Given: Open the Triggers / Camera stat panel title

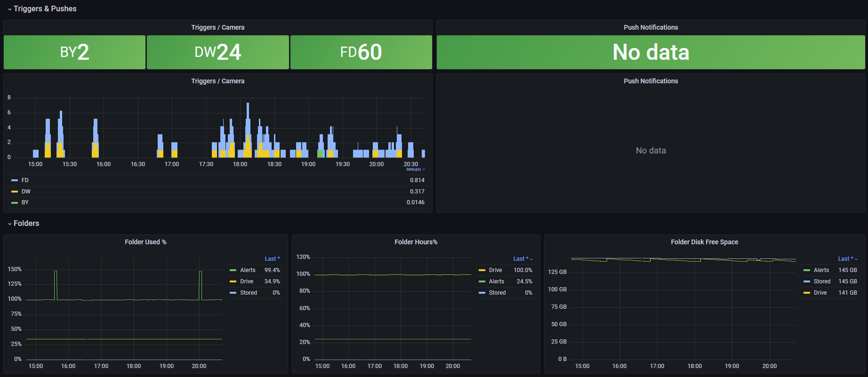Looking at the screenshot, I should coord(217,27).
